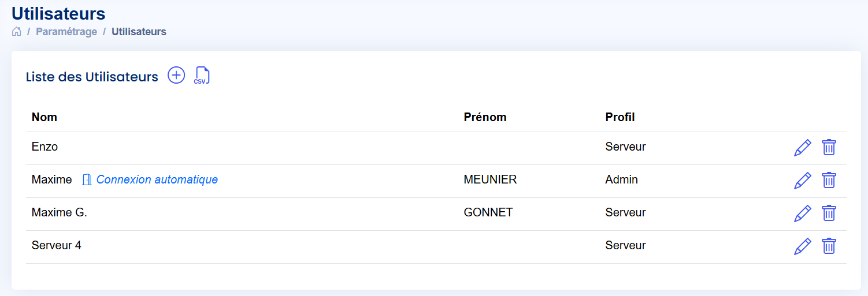Go to home via breadcrumb house icon
Viewport: 868px width, 296px height.
[x=16, y=32]
